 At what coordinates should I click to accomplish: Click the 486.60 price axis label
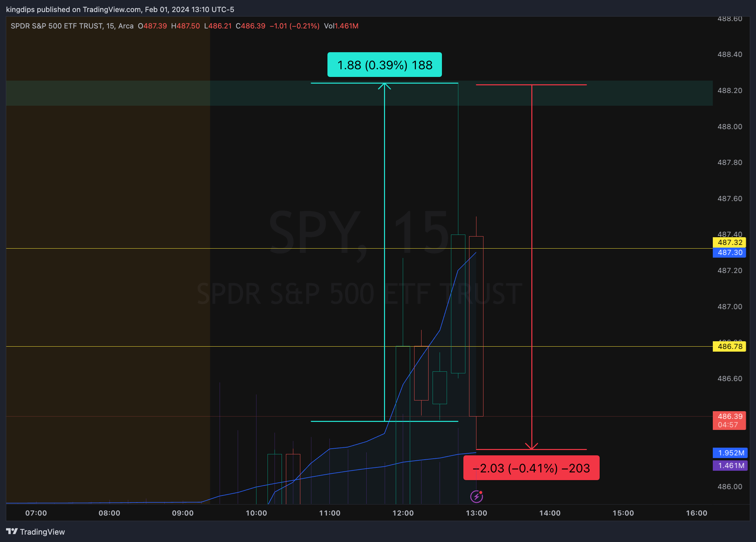click(730, 378)
